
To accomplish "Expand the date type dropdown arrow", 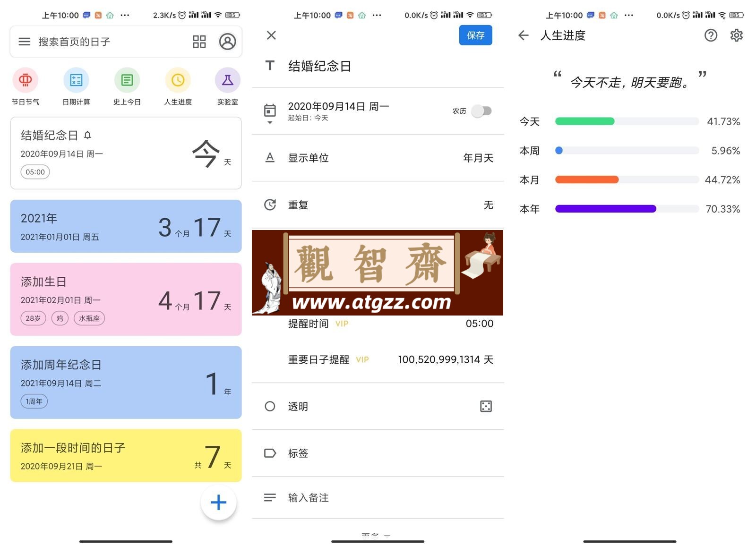I will click(270, 123).
